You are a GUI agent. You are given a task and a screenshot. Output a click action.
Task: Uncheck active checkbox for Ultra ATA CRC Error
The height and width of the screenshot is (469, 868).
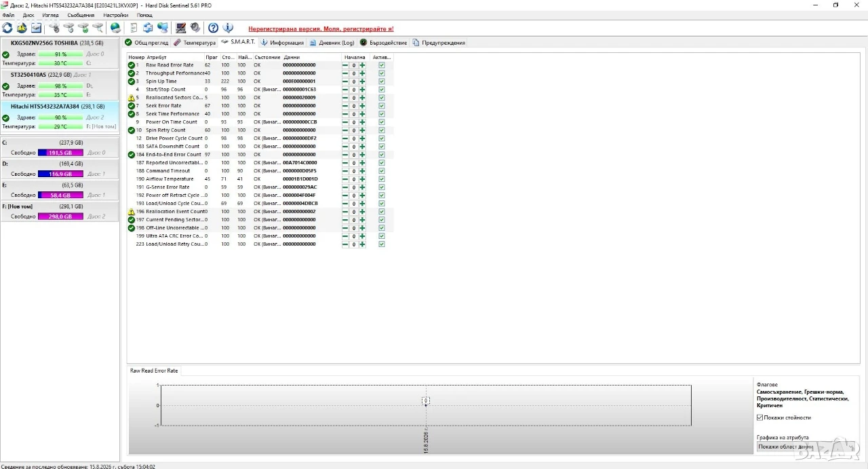point(382,236)
